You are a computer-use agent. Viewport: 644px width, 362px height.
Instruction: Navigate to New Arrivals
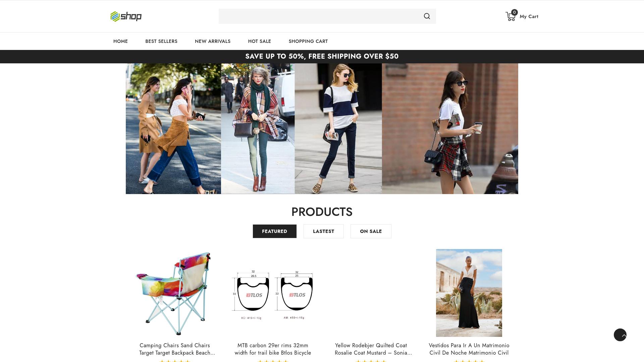point(213,41)
